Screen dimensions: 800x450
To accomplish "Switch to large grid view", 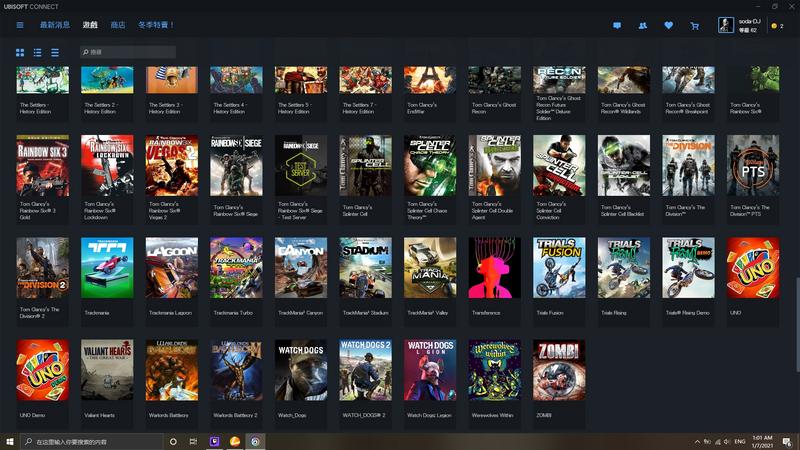I will click(20, 53).
